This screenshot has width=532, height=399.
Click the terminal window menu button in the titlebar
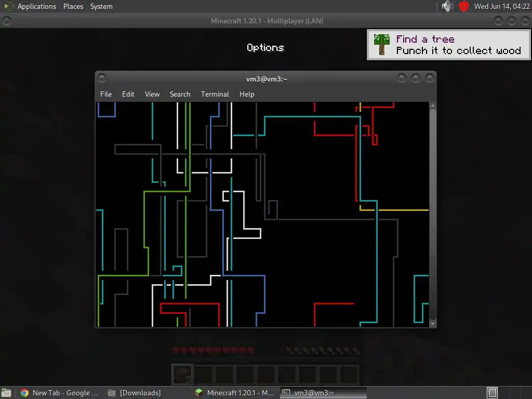point(102,78)
